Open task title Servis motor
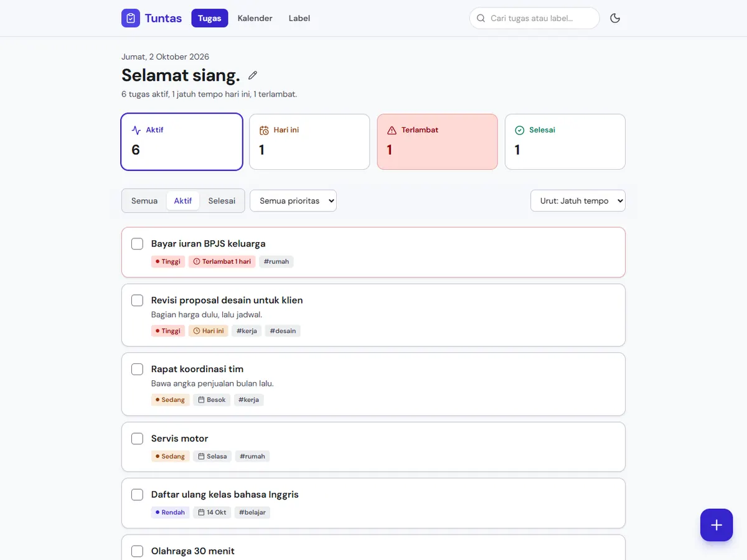 coord(180,438)
